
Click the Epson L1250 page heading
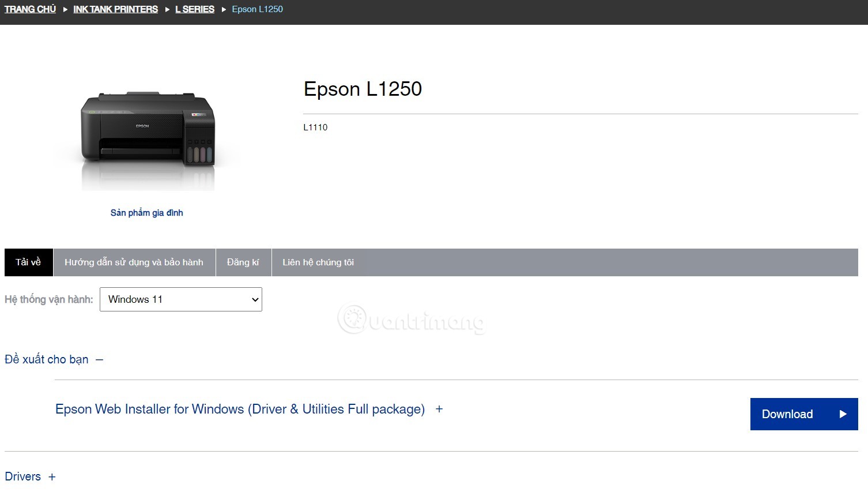pyautogui.click(x=363, y=89)
